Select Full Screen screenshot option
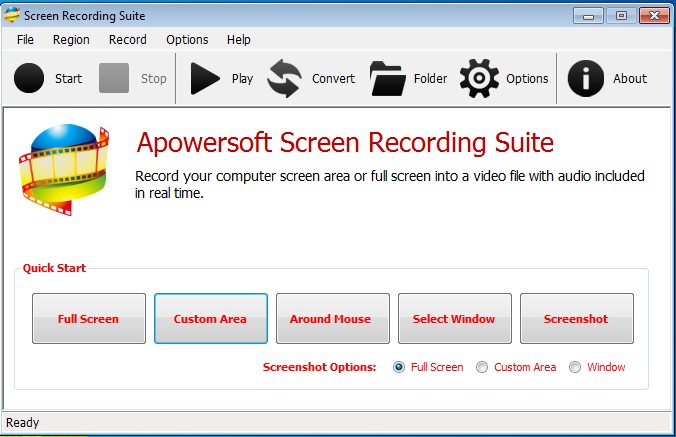The height and width of the screenshot is (437, 676). (400, 367)
